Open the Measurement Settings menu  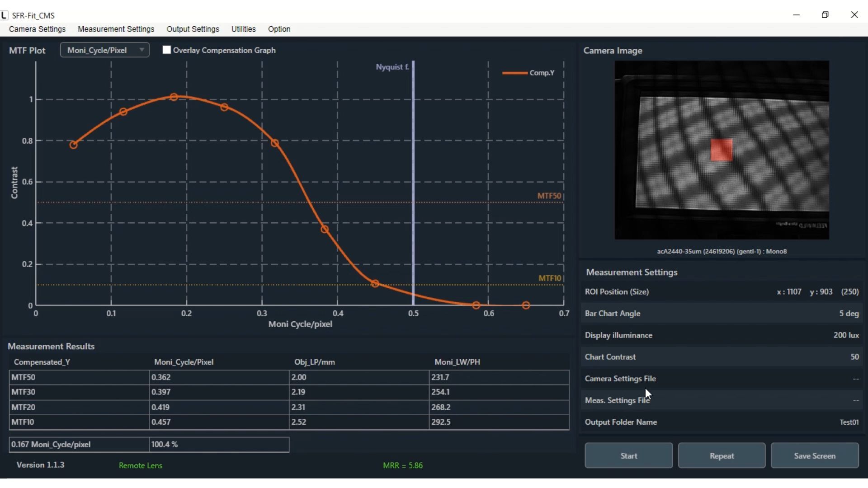click(x=116, y=29)
